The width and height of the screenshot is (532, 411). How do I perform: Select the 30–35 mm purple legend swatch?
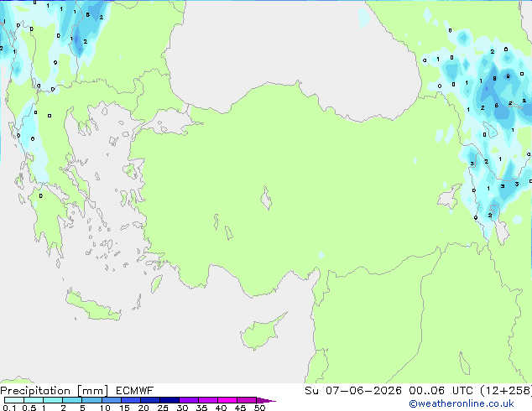coord(188,400)
